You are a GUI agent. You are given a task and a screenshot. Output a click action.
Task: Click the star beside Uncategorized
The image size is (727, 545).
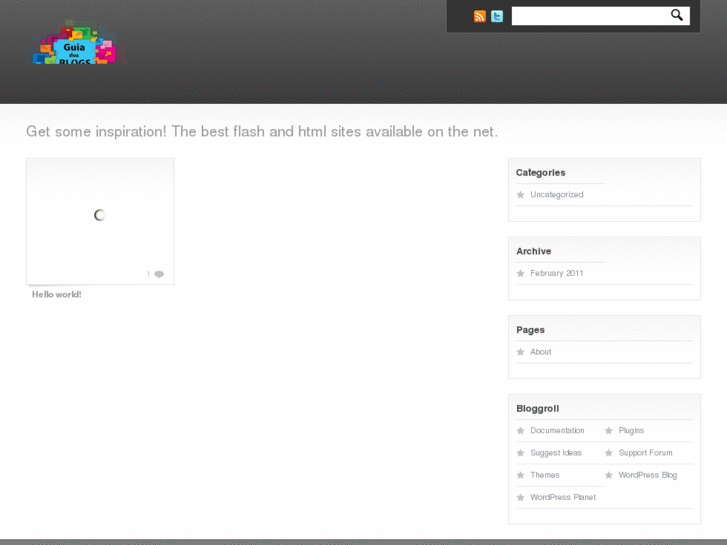pos(521,195)
